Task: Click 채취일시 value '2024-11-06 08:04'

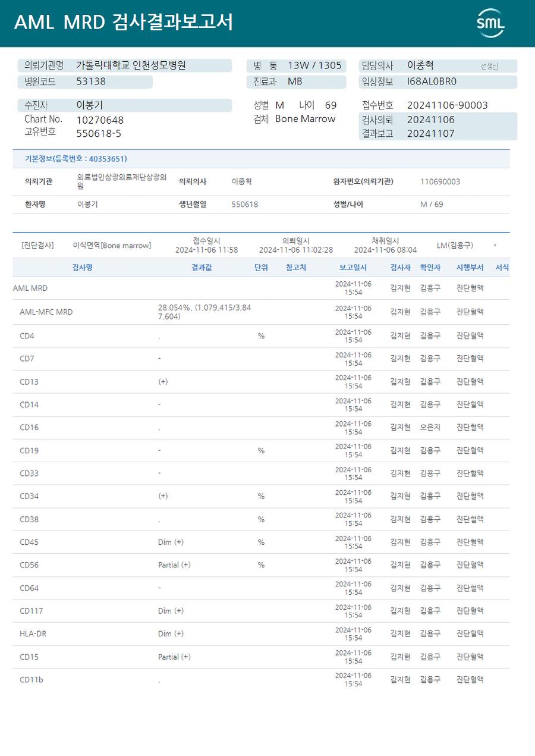Action: (385, 250)
